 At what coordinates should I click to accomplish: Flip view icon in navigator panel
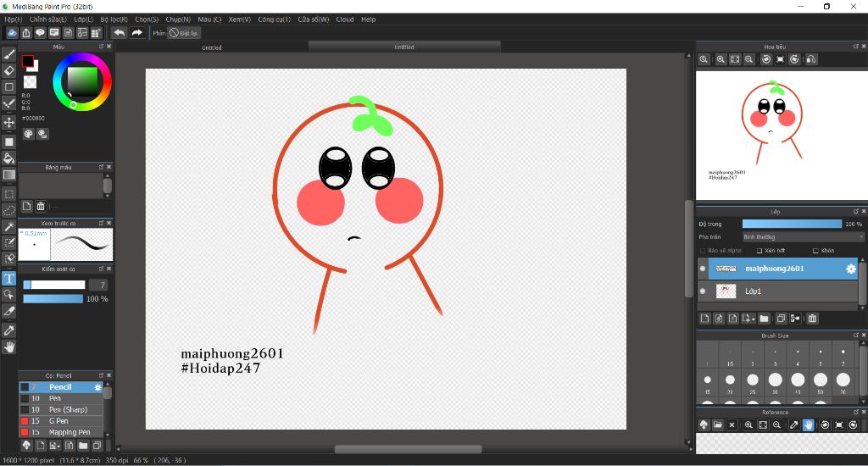coord(811,59)
